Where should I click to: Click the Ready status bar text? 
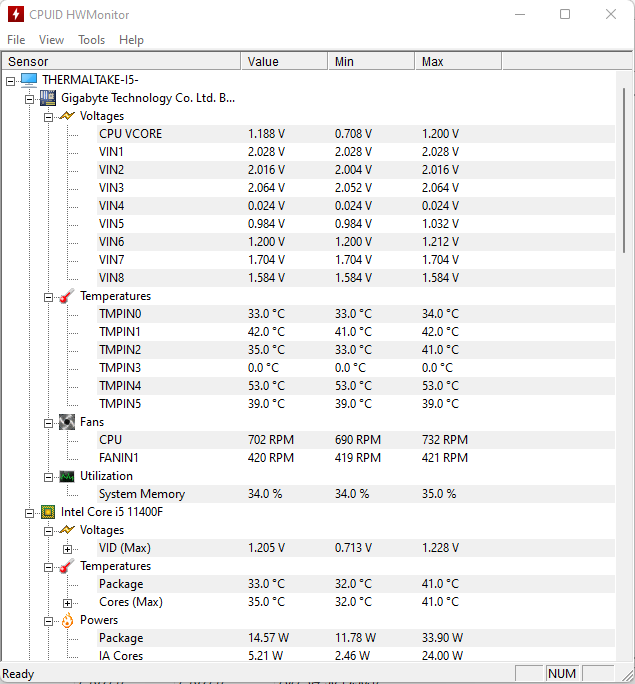coord(18,674)
